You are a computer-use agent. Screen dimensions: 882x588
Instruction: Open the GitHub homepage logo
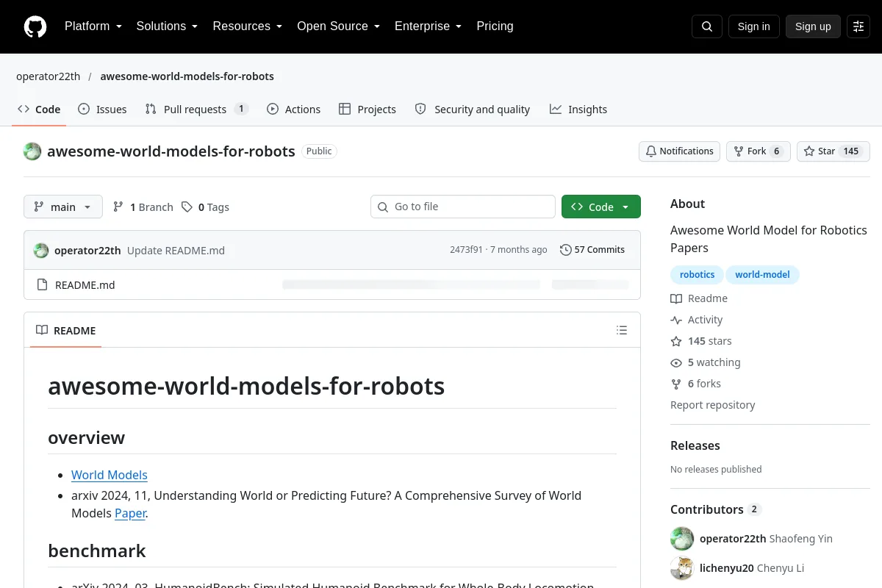pyautogui.click(x=35, y=26)
